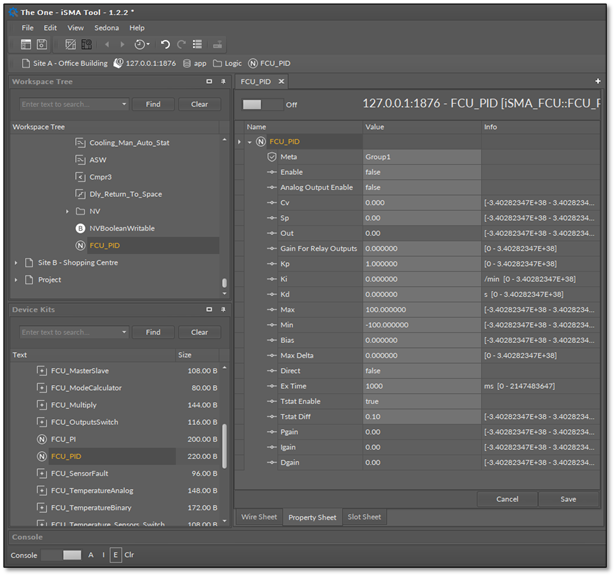Viewport: 615px width, 576px height.
Task: Click the FCU_PI kit component icon
Action: pyautogui.click(x=42, y=439)
